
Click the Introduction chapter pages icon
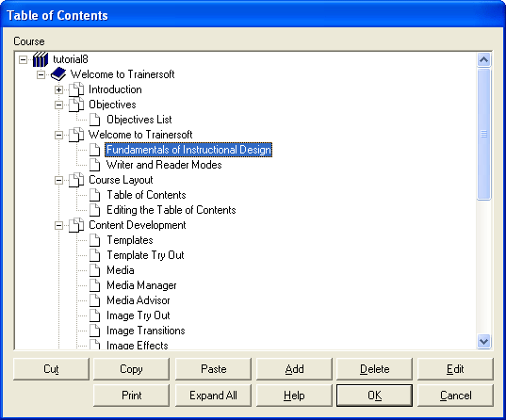pos(76,89)
